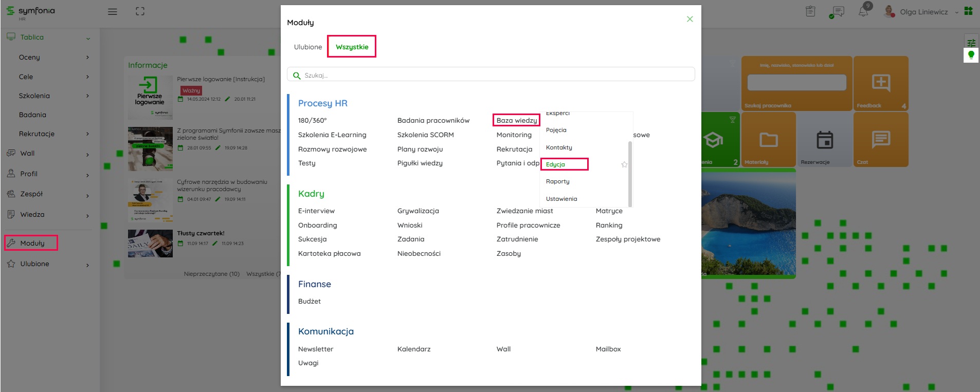Open the clipboard tasks icon in header

click(x=810, y=11)
